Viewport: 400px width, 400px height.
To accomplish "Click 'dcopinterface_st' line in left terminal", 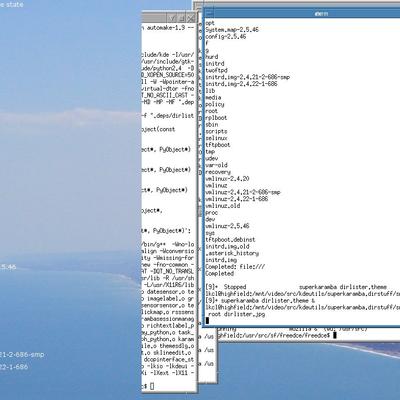I will pos(169,360).
